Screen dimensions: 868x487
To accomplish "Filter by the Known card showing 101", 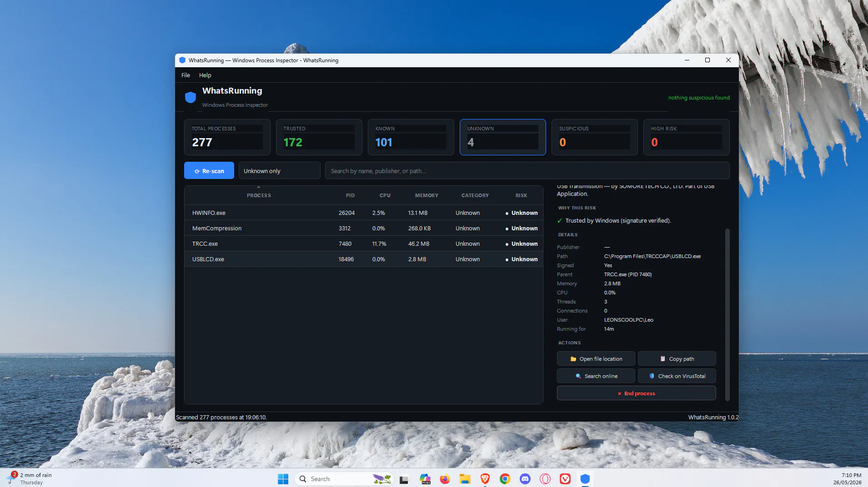I will pos(411,137).
